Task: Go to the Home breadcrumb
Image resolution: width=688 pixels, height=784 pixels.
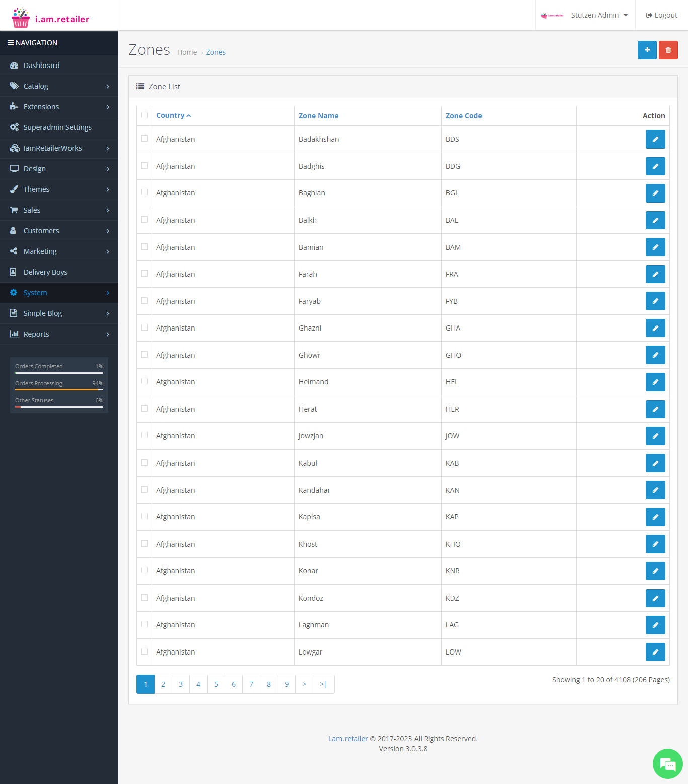Action: (x=187, y=52)
